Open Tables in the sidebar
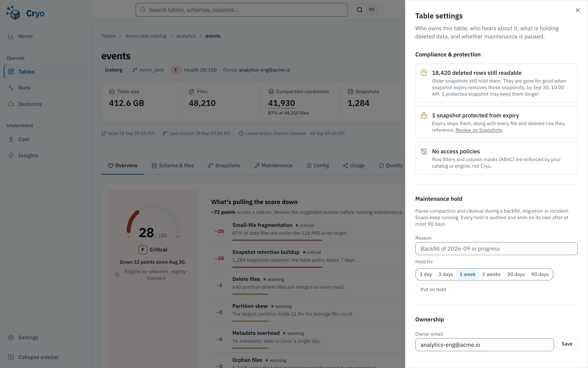Screen dimensions: 588x368 coord(46,72)
